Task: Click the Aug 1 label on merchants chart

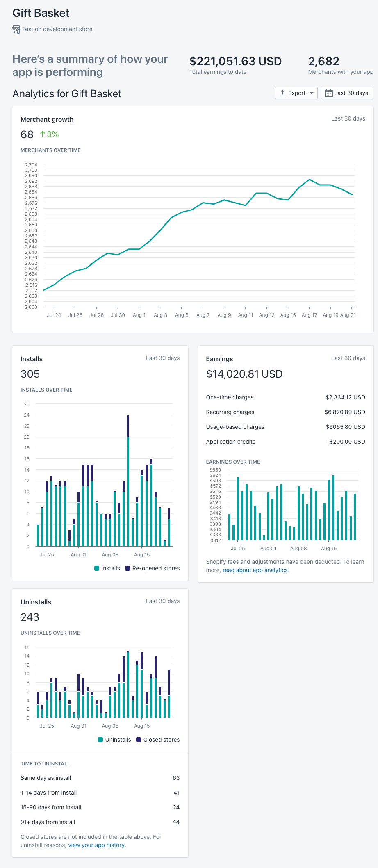Action: click(x=139, y=315)
